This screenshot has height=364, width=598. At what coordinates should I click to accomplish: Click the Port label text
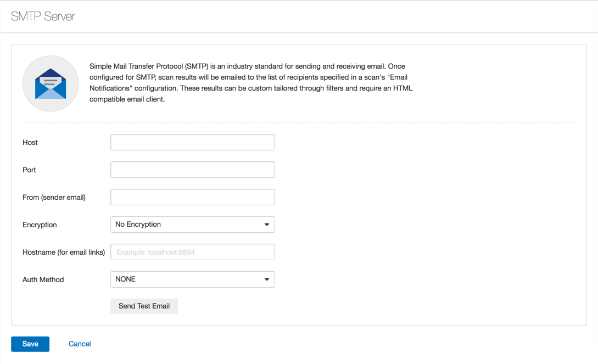click(29, 170)
